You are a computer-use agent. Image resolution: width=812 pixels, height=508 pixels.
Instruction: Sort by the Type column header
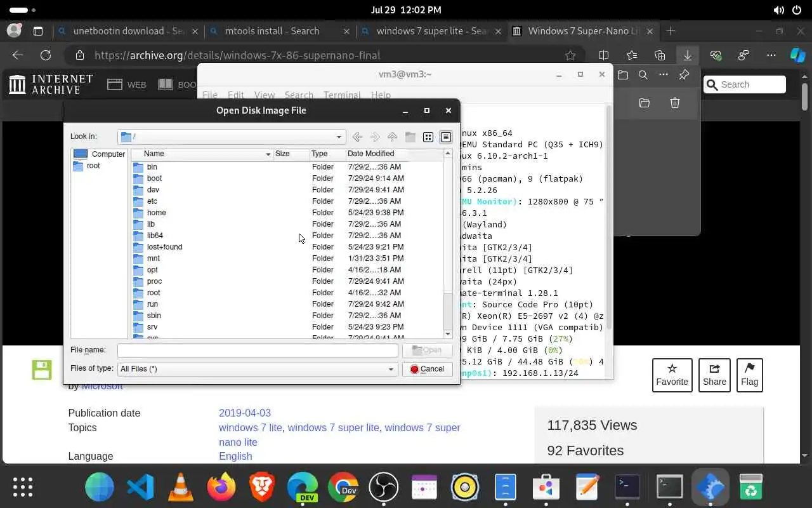(327, 154)
